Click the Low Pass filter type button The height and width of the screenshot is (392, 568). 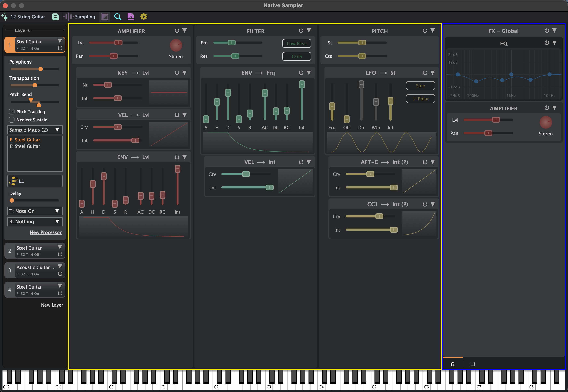tap(297, 43)
